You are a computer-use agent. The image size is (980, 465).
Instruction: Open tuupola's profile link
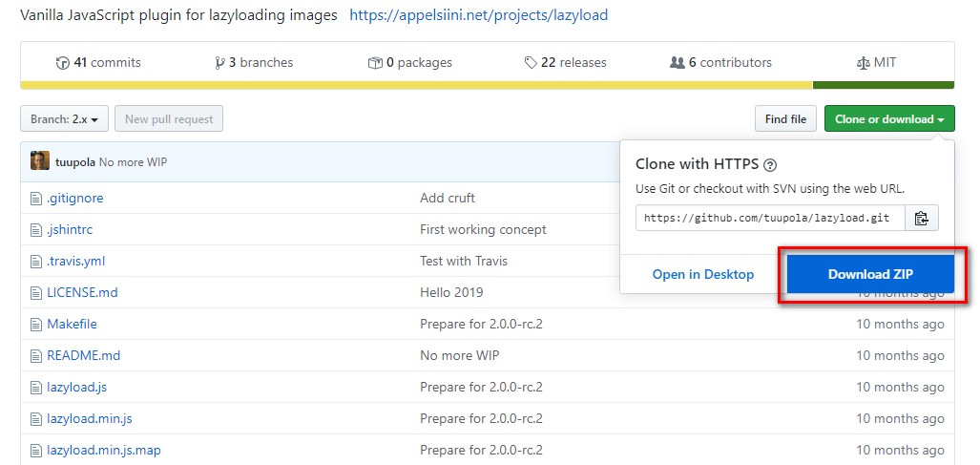click(75, 162)
